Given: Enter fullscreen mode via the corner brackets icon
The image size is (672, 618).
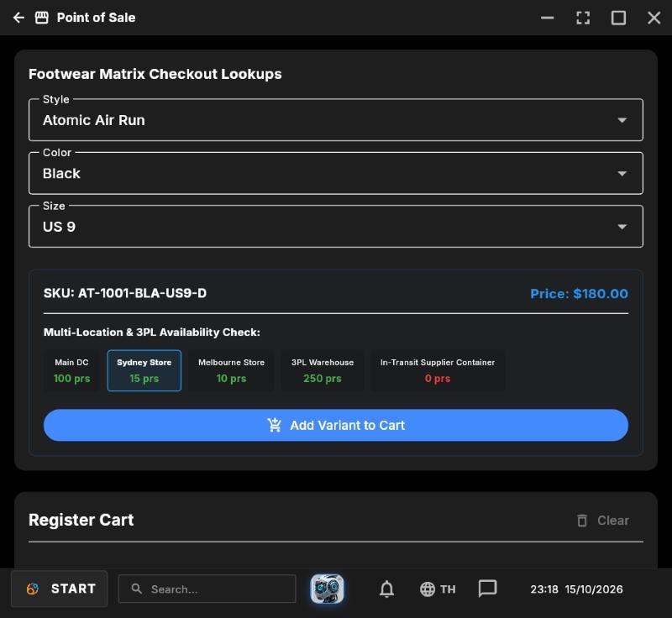Looking at the screenshot, I should (583, 18).
